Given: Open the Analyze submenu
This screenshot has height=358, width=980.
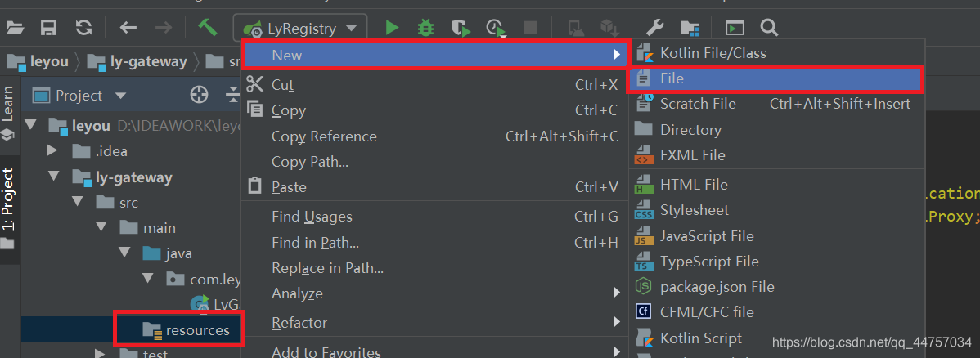Looking at the screenshot, I should pyautogui.click(x=434, y=293).
